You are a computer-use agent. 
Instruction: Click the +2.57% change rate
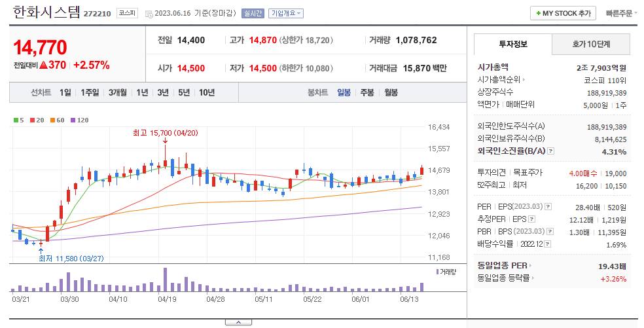click(x=91, y=65)
